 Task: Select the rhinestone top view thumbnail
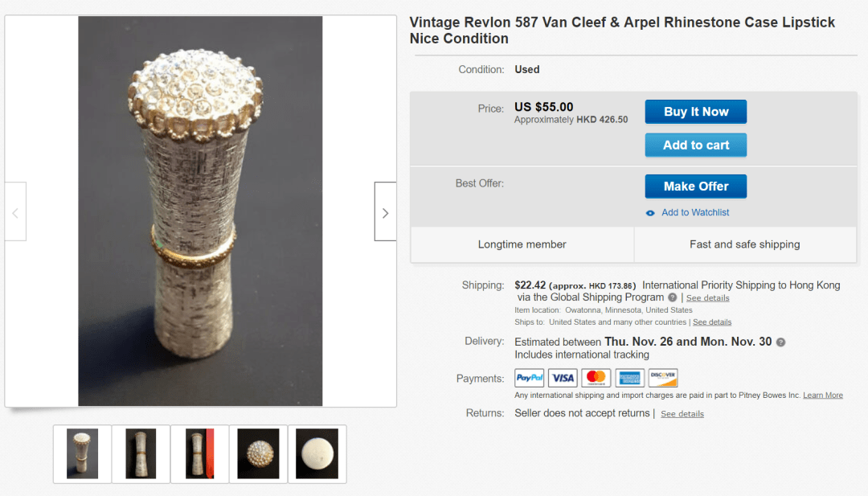tap(258, 454)
